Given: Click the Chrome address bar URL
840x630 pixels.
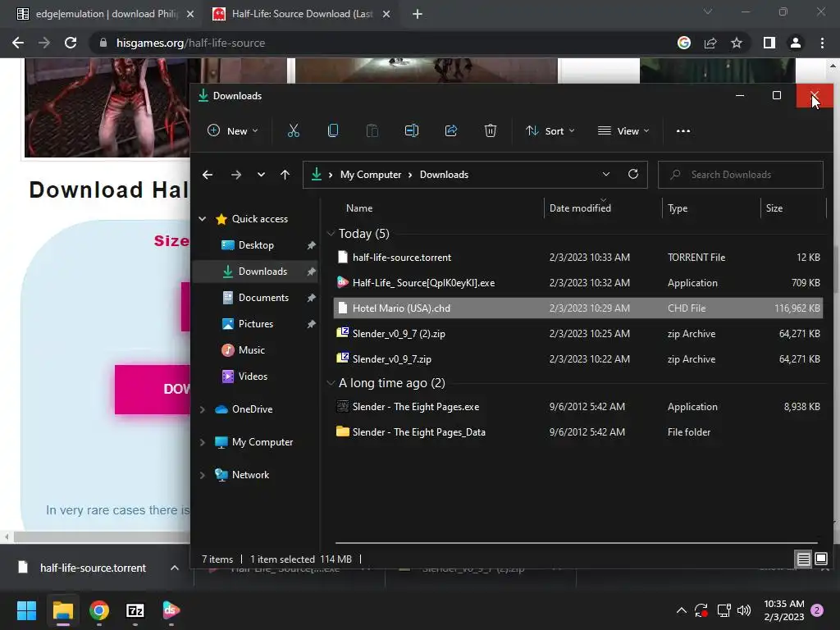Looking at the screenshot, I should (190, 43).
